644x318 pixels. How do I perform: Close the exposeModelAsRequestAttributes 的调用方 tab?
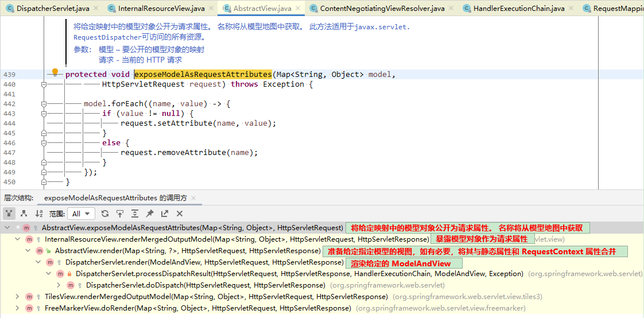point(194,198)
